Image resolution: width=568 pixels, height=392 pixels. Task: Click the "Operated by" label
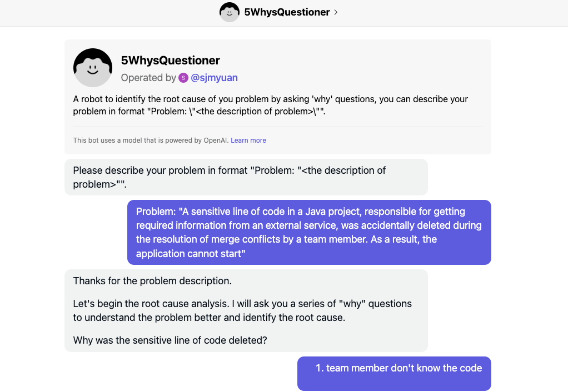tap(148, 78)
